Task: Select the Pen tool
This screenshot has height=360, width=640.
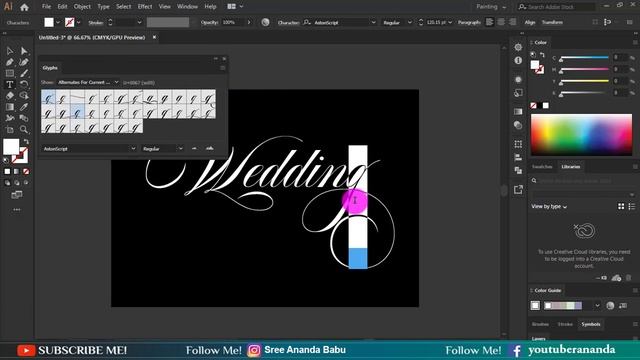Action: coord(9,62)
